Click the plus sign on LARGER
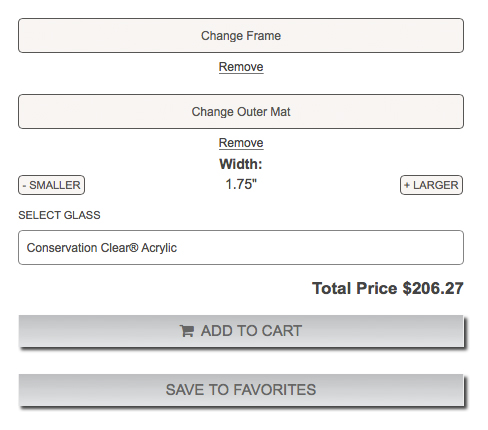The height and width of the screenshot is (430, 488). click(407, 185)
